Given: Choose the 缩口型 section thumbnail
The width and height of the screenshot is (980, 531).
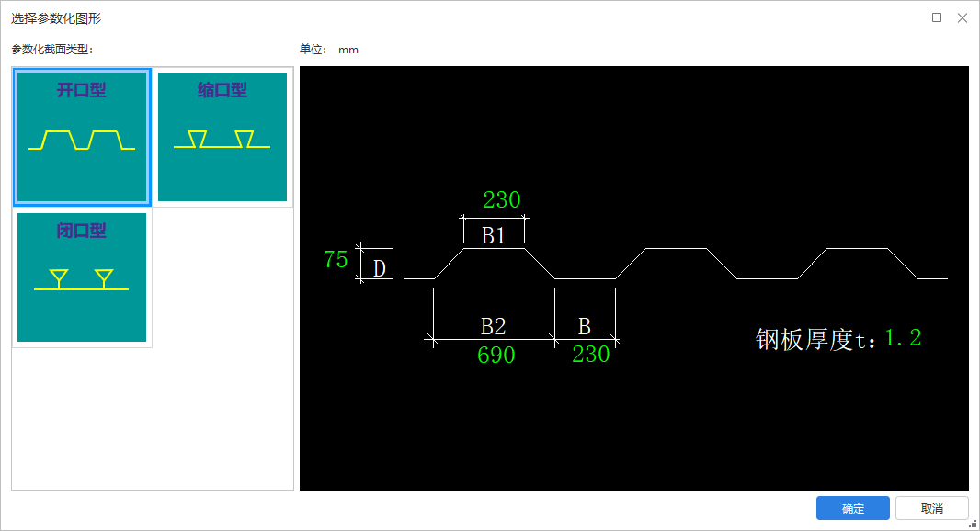Looking at the screenshot, I should click(222, 137).
